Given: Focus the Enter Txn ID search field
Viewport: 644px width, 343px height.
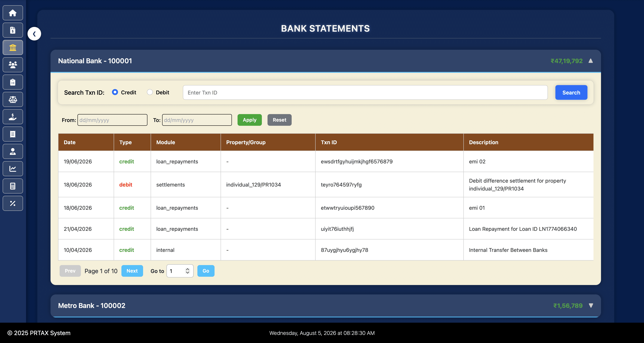Looking at the screenshot, I should coord(365,93).
